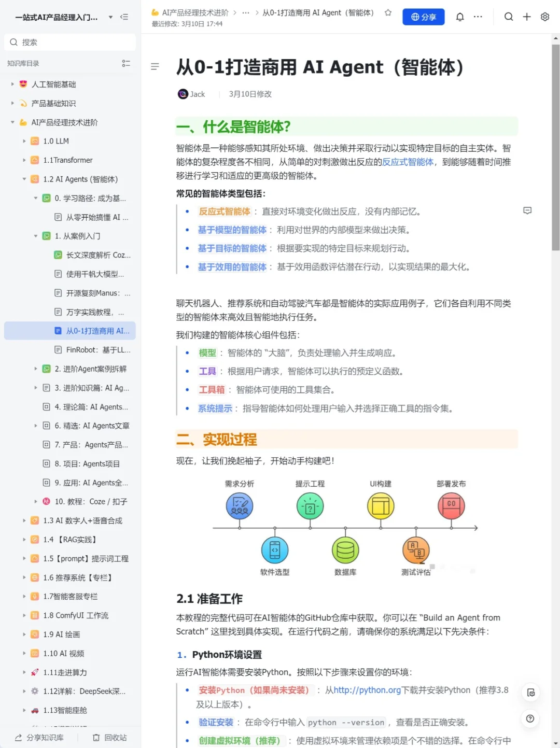Collapse the left sidebar panel
The height and width of the screenshot is (748, 560).
124,17
